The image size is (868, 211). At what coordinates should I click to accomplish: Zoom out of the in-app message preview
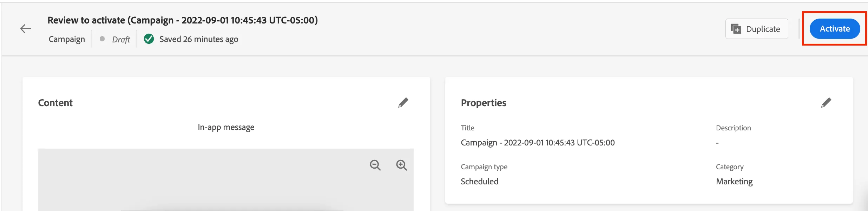[x=375, y=165]
